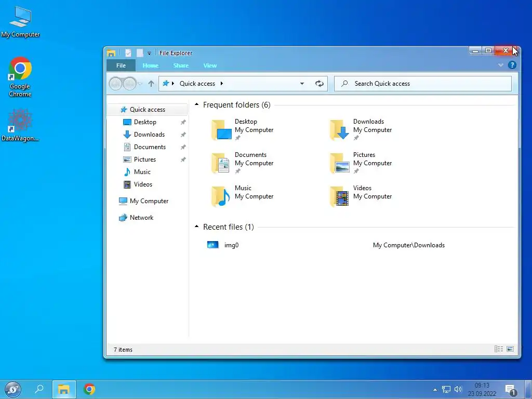Open File Explorer help
The image size is (532, 399).
(x=512, y=65)
